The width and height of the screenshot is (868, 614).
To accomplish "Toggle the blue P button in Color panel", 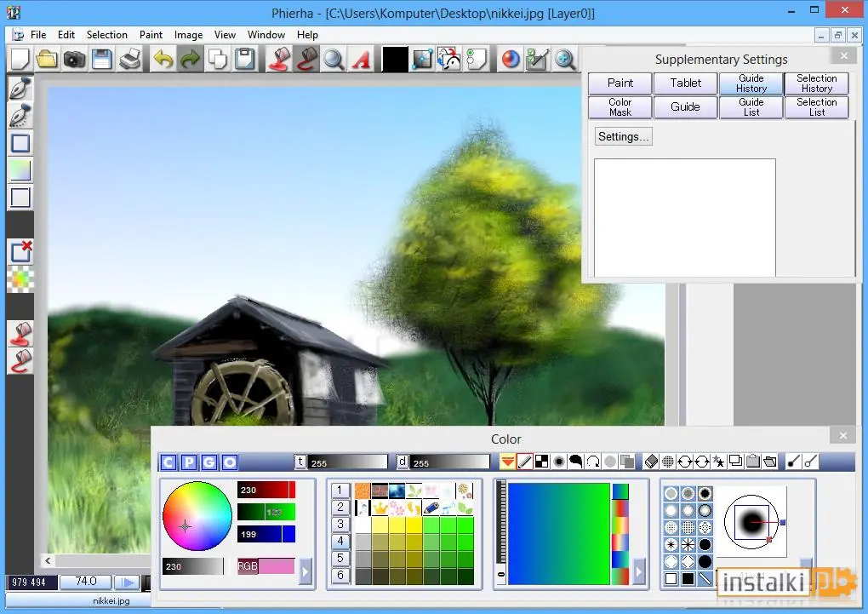I will [x=189, y=462].
